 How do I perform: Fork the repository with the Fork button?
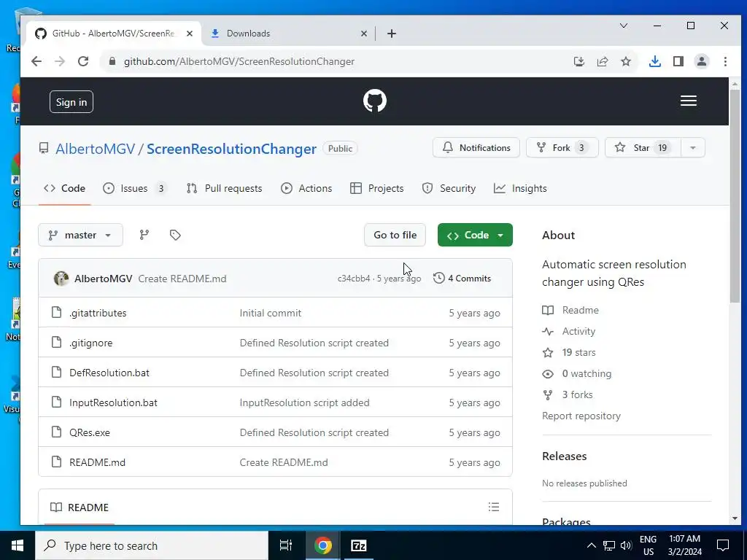tap(562, 147)
